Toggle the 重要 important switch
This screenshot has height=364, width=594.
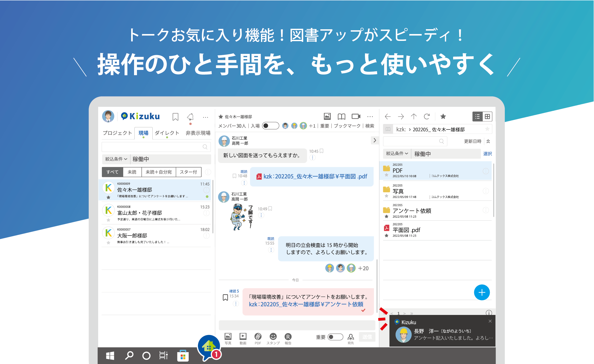tap(335, 337)
